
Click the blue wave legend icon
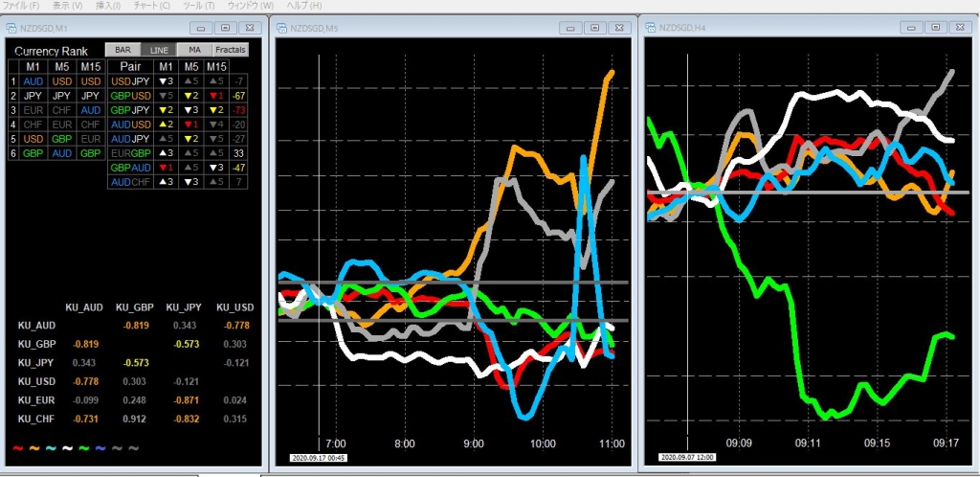[x=100, y=447]
